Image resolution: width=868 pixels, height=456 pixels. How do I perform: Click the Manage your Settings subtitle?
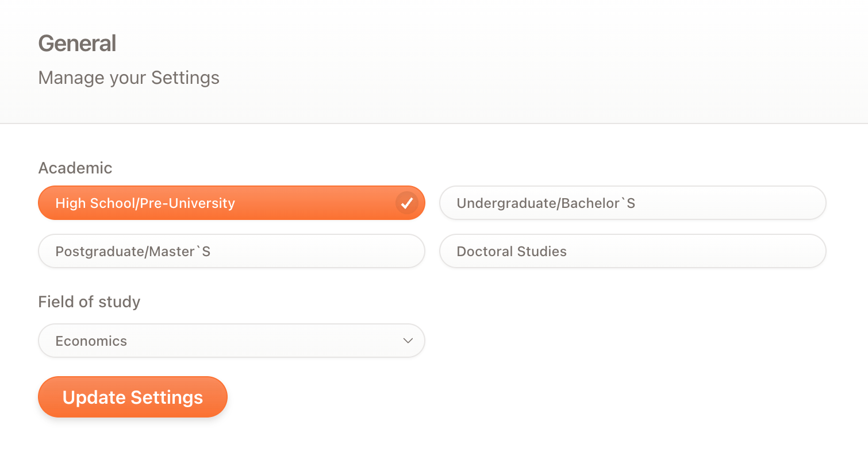129,78
